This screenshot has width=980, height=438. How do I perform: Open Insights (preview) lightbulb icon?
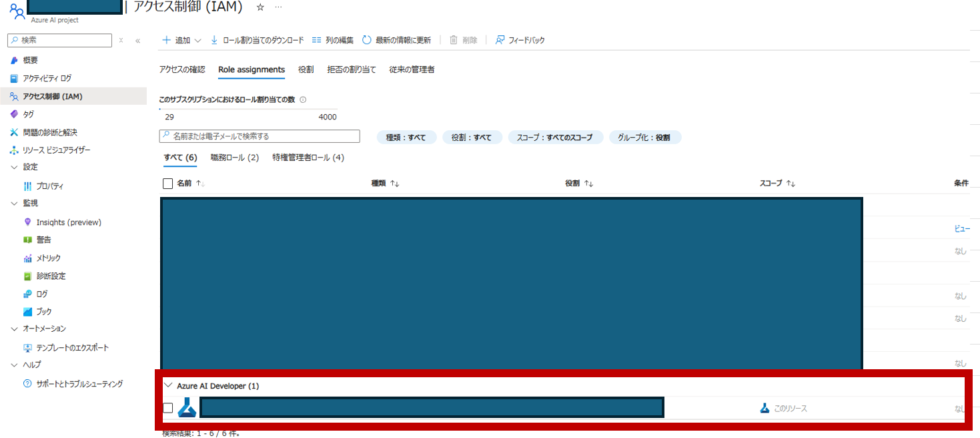click(x=27, y=222)
